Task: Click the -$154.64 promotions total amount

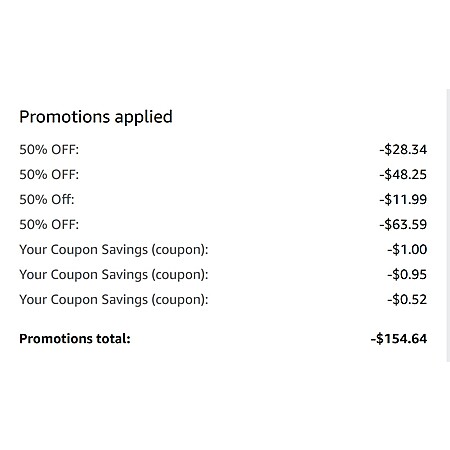Action: click(399, 339)
